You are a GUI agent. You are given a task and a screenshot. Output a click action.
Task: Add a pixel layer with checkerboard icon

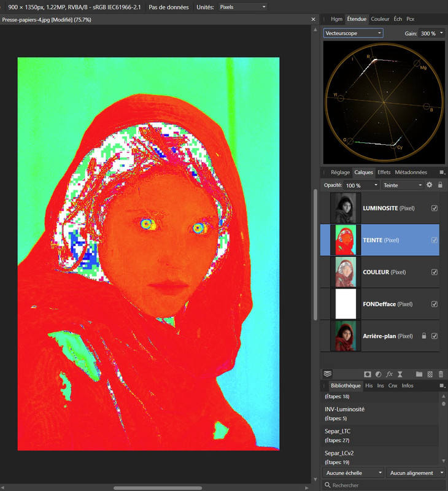point(430,374)
